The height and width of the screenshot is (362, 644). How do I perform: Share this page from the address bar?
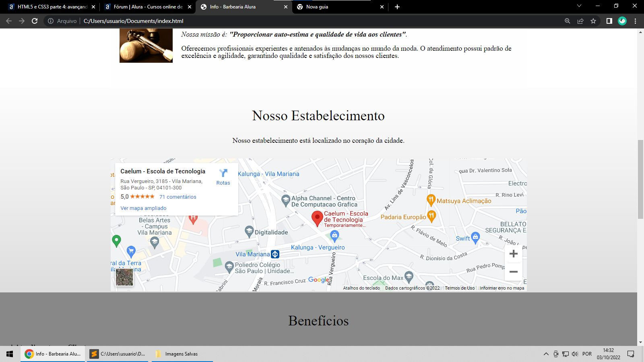[x=580, y=21]
